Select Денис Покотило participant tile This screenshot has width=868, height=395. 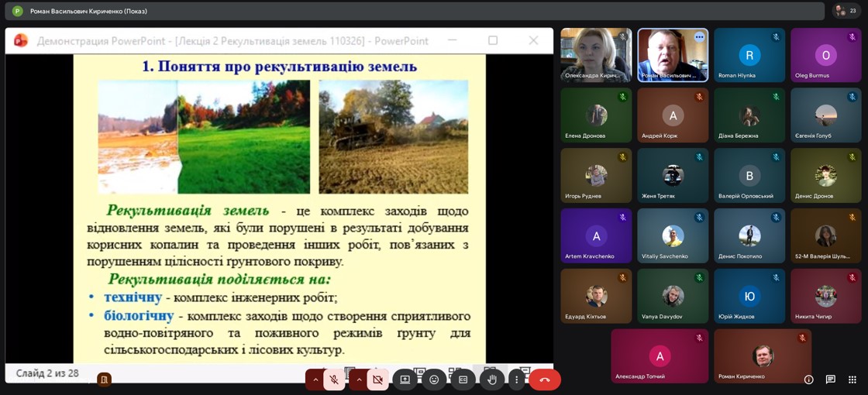(x=749, y=235)
